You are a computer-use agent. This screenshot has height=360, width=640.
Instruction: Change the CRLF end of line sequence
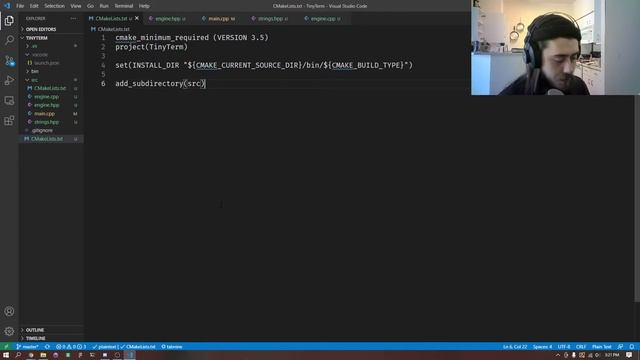580,347
